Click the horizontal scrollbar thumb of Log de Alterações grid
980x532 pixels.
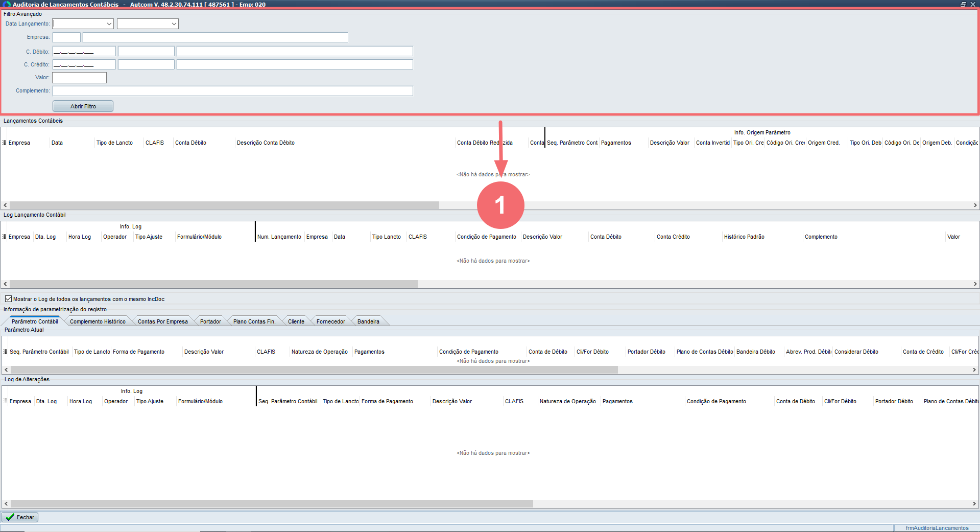pyautogui.click(x=272, y=503)
